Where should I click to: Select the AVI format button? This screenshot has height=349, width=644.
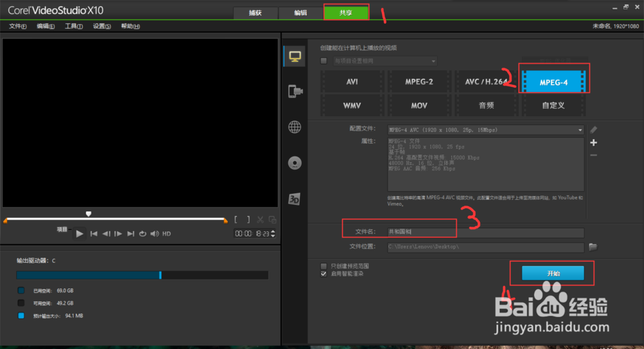coord(352,82)
